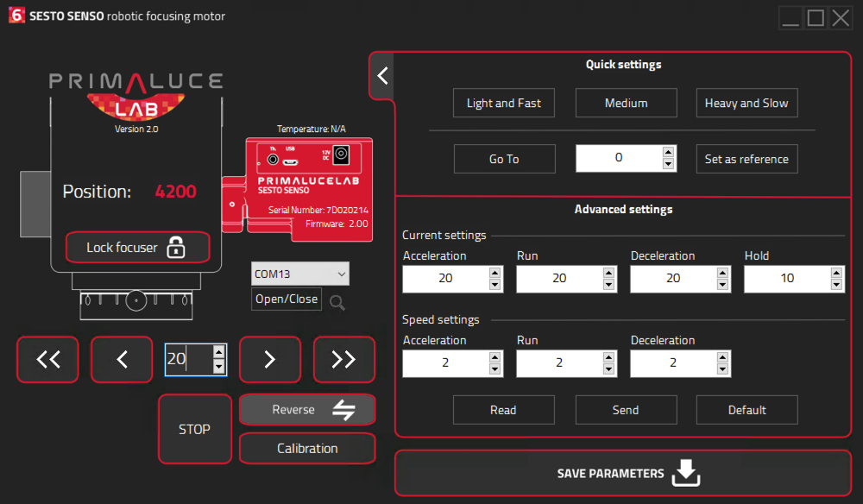Image resolution: width=863 pixels, height=504 pixels.
Task: Click the single step right arrow button
Action: click(269, 359)
